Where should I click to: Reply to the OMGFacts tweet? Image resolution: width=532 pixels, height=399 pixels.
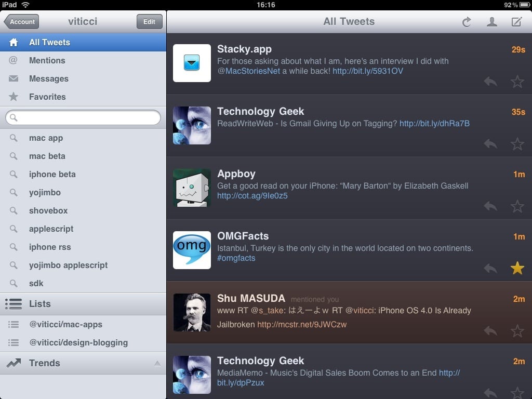(490, 269)
